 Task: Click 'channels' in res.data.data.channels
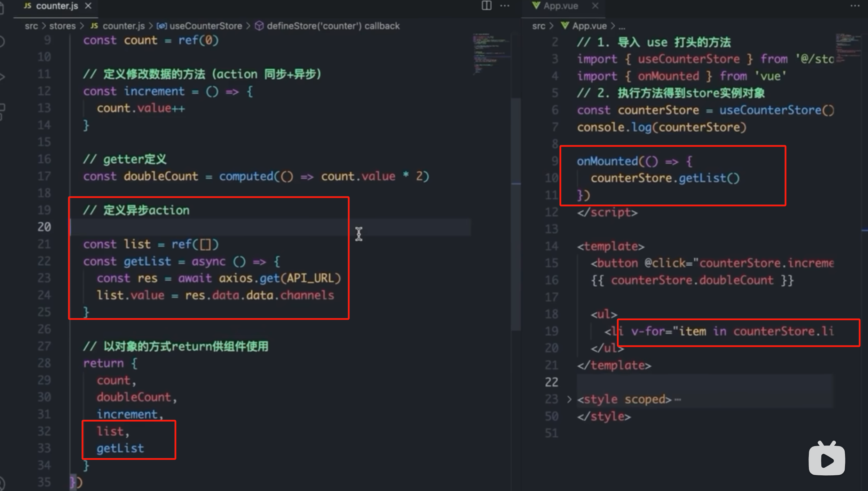point(307,295)
